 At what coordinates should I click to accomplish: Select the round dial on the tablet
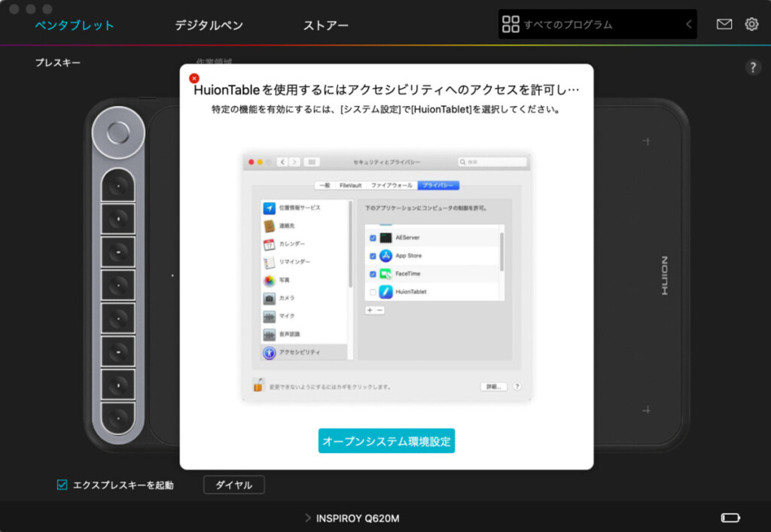[x=118, y=132]
